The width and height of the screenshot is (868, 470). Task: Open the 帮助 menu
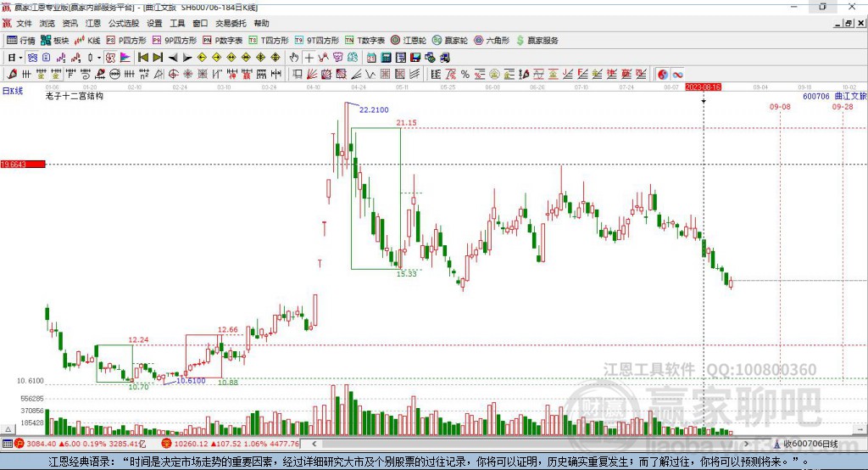[x=261, y=23]
